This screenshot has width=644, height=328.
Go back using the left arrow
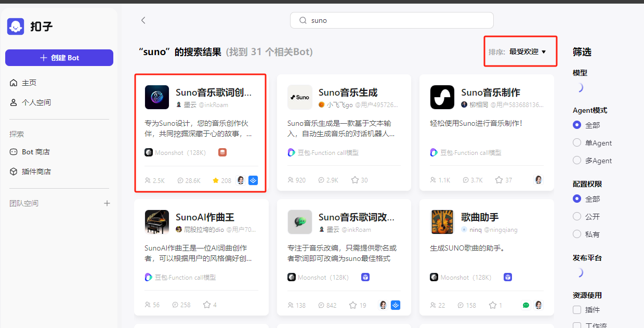(143, 20)
